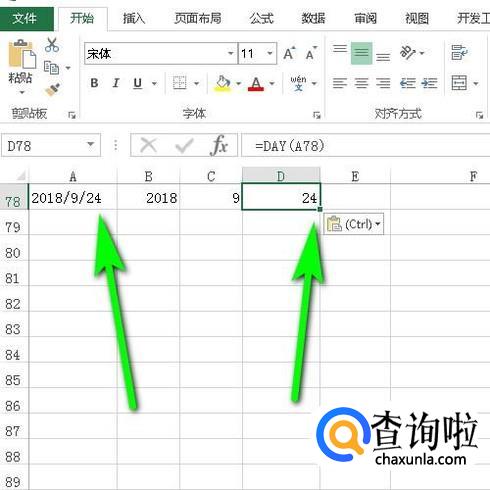Click the Fill Color bucket icon

click(223, 83)
